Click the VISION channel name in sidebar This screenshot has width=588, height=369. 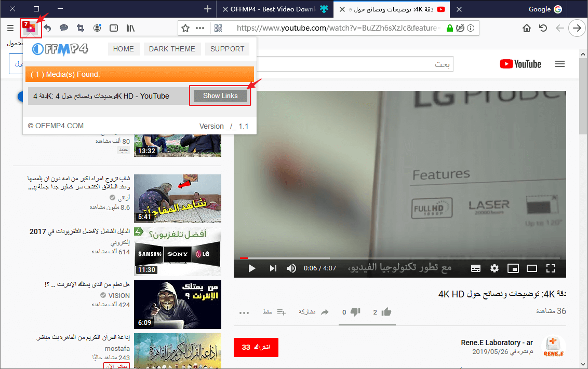point(119,296)
